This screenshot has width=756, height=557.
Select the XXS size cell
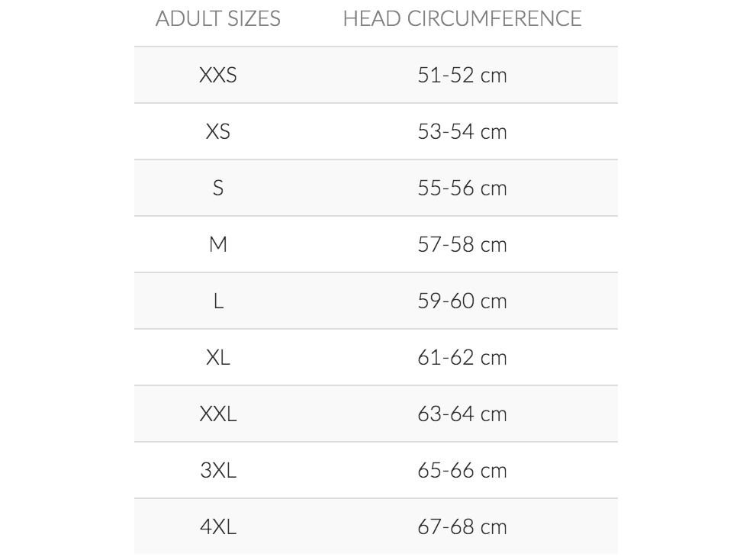click(218, 75)
